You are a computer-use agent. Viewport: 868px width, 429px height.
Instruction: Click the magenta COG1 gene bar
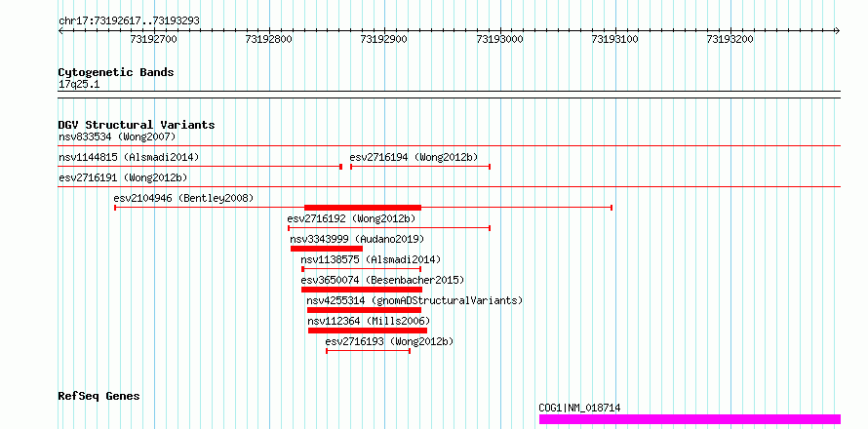[x=690, y=419]
